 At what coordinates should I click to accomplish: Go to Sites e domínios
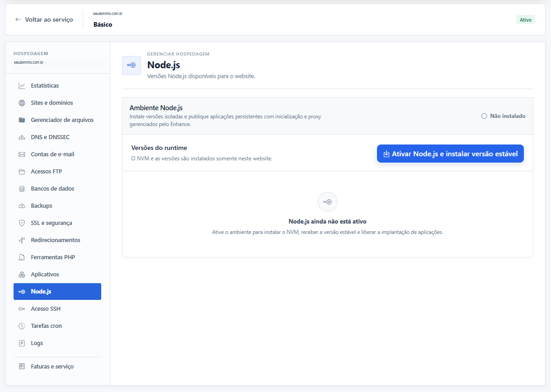coord(57,103)
